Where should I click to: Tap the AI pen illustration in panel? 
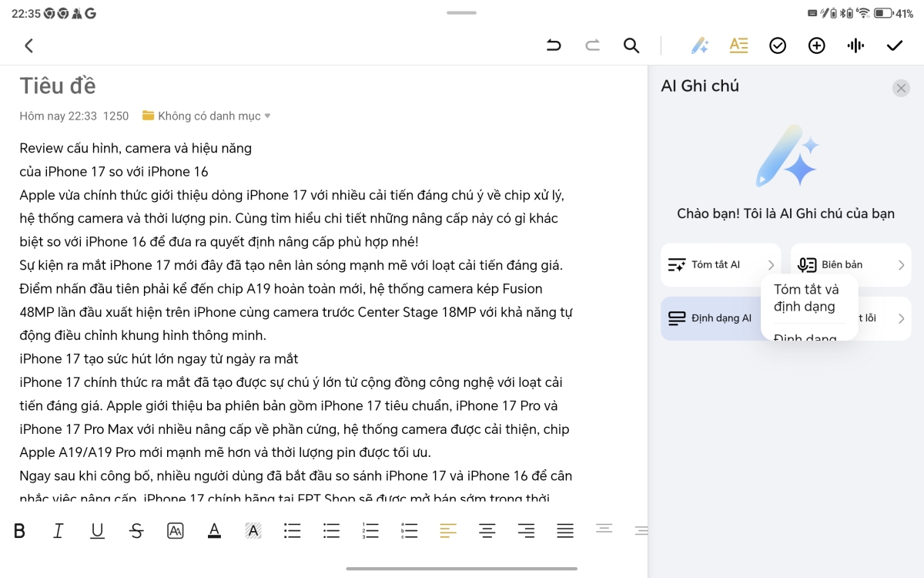(786, 156)
